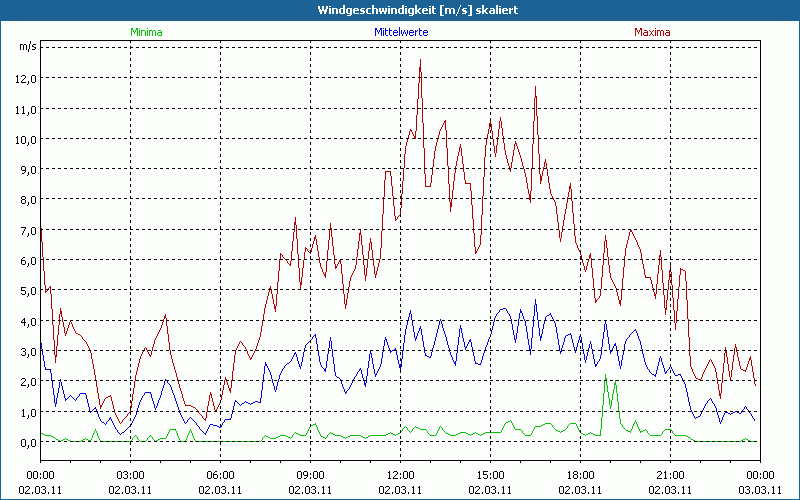Viewport: 800px width, 500px height.
Task: Click the 8,0 y-axis value
Action: click(30, 200)
